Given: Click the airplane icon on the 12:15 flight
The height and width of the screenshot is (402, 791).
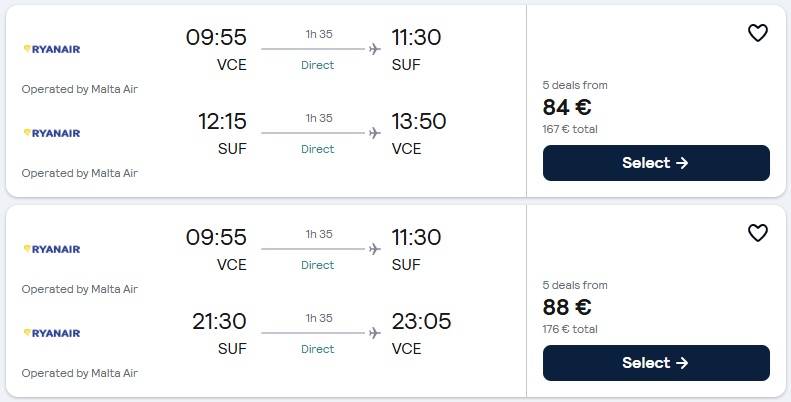Looking at the screenshot, I should [x=375, y=133].
